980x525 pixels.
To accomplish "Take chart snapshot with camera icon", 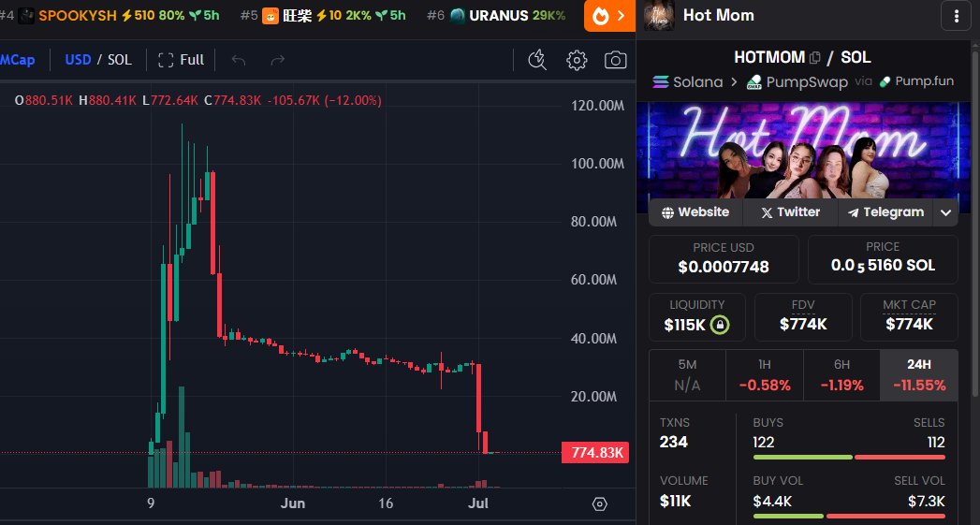I will click(615, 60).
